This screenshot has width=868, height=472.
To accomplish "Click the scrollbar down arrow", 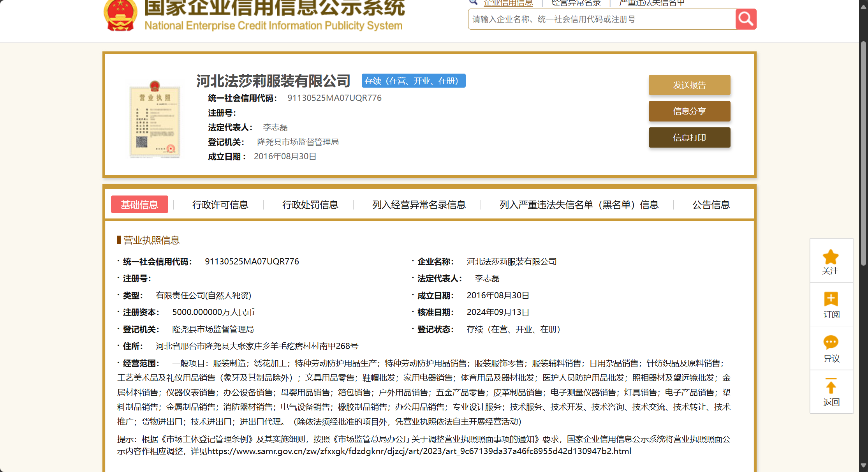I will pos(864,465).
